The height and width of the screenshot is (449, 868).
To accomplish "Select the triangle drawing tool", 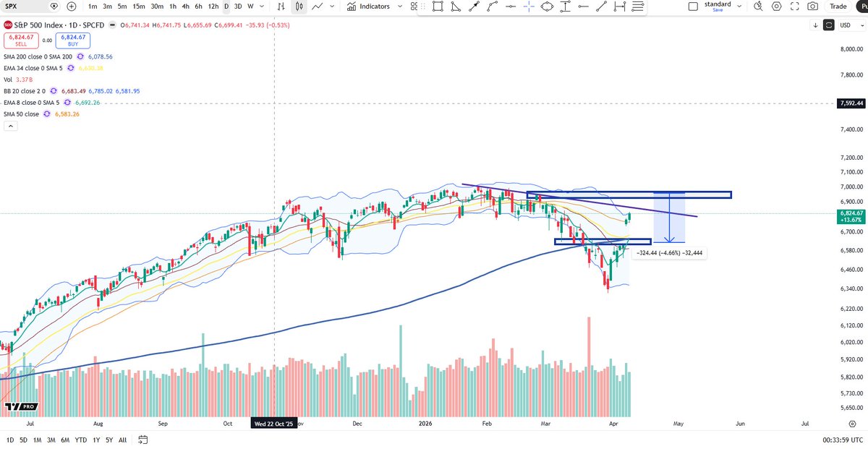I will coord(456,7).
